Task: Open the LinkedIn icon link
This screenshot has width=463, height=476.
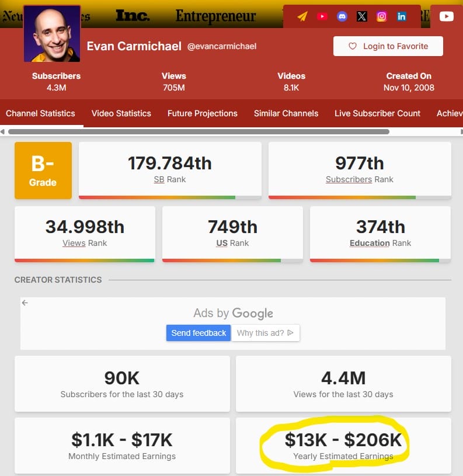Action: click(402, 16)
